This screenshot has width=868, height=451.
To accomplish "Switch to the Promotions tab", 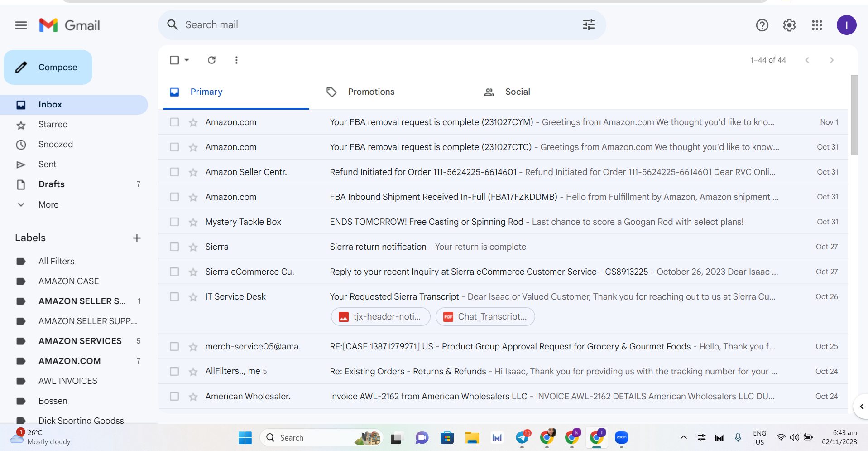I will click(x=393, y=92).
